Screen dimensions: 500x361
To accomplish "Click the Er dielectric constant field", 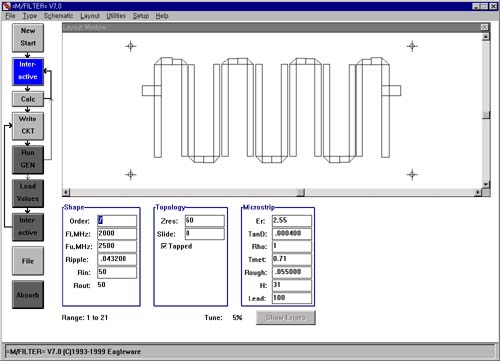I will pos(292,221).
